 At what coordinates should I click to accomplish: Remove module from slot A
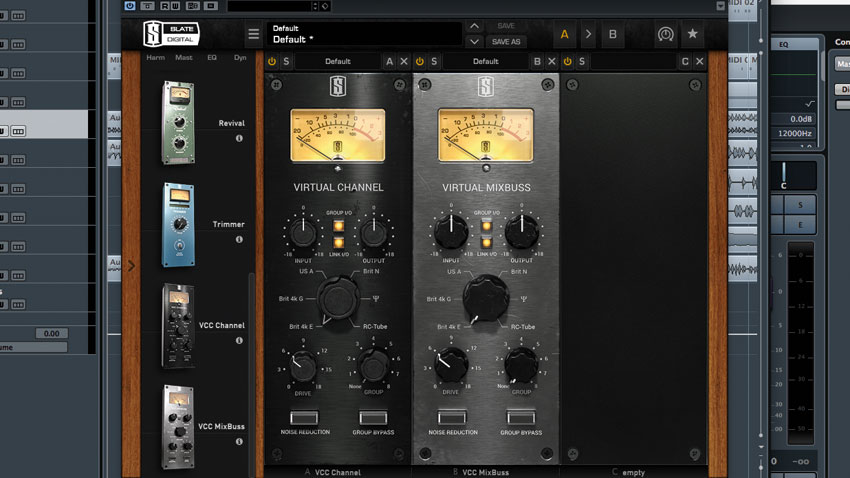pos(404,61)
